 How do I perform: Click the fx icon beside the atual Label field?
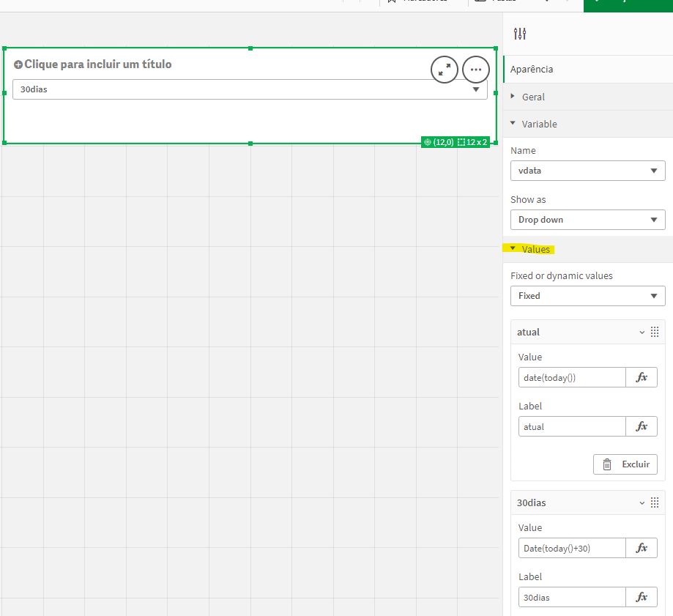pos(642,426)
